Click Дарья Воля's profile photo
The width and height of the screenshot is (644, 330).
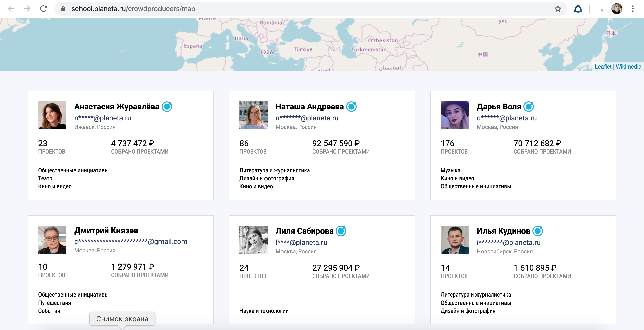[455, 115]
